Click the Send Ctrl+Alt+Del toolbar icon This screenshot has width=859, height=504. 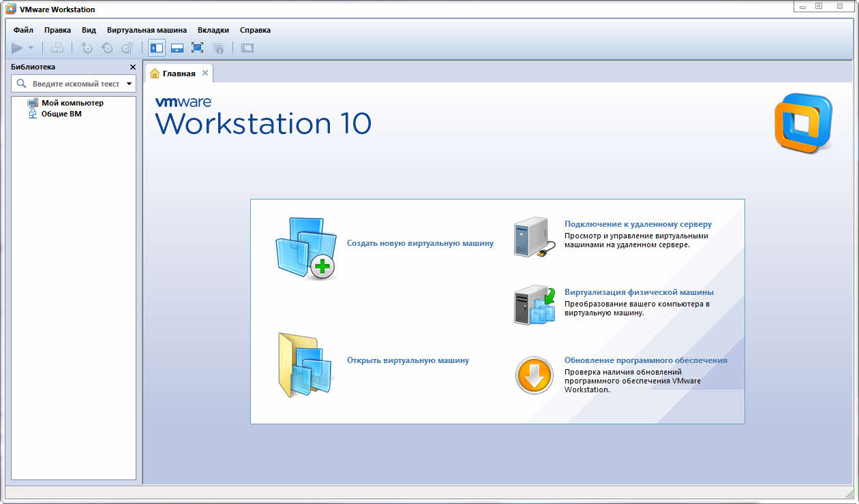(57, 48)
